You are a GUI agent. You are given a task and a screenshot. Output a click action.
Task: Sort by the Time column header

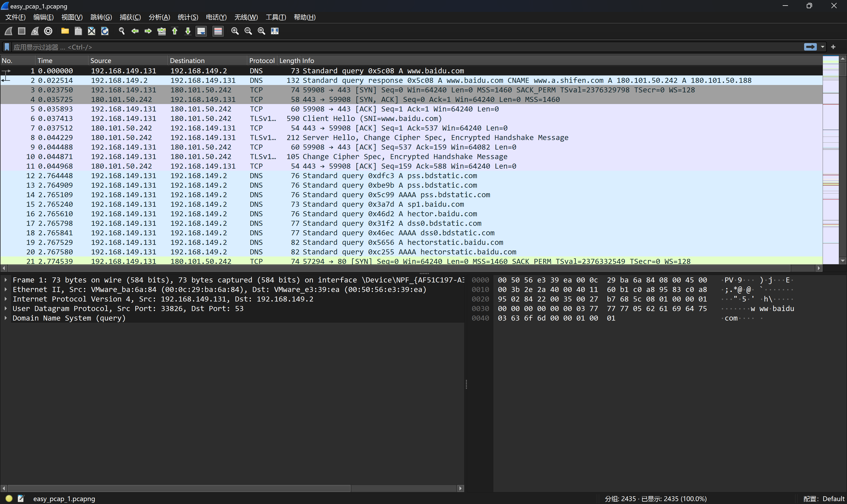click(x=62, y=60)
